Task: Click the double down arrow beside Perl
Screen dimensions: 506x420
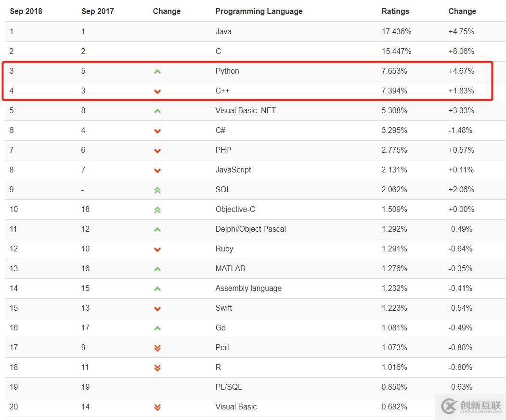Action: point(157,348)
